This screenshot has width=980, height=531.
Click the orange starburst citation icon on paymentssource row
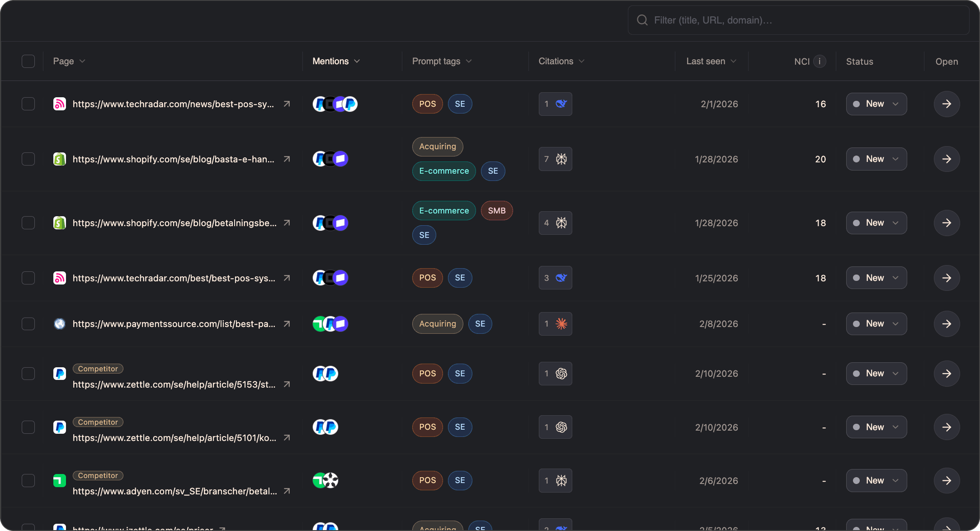(x=561, y=323)
